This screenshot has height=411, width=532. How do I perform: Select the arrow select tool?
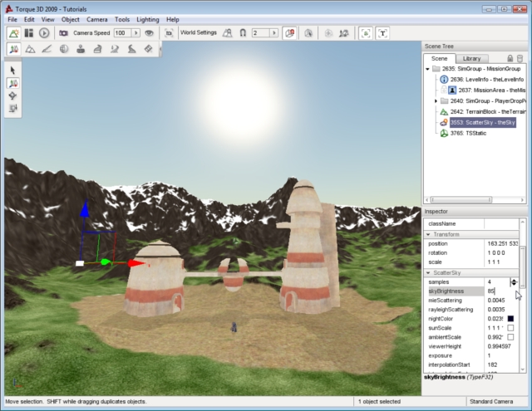pyautogui.click(x=14, y=70)
